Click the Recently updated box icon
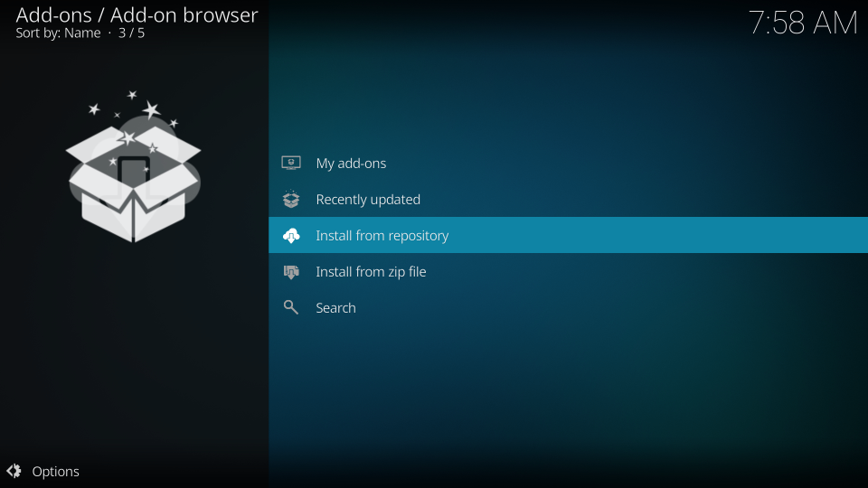The image size is (868, 488). tap(290, 200)
